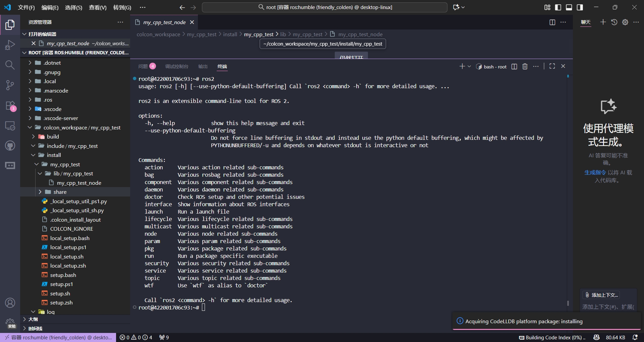Screen dimensions: 644x342
Task: Open Run and Debug view
Action: tap(10, 45)
